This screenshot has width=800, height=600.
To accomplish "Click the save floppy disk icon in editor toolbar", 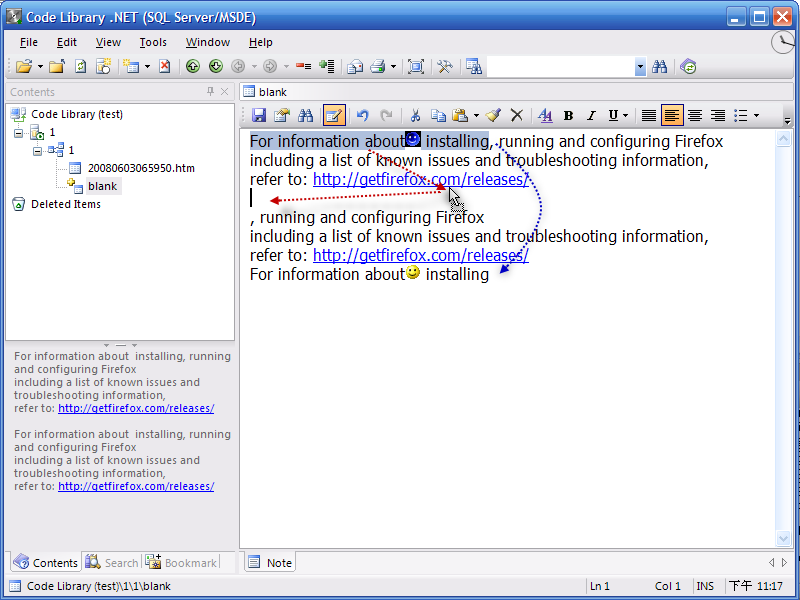I will (x=259, y=115).
